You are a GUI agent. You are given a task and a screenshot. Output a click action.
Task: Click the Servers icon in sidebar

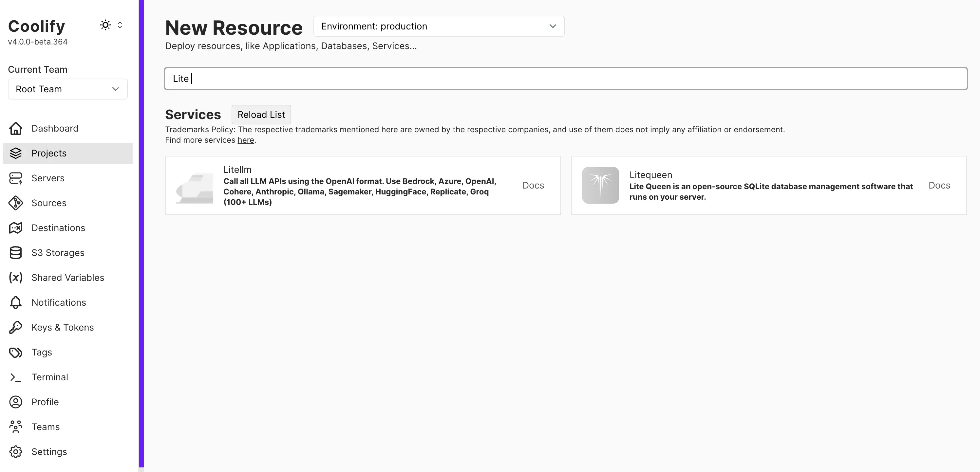click(x=16, y=178)
